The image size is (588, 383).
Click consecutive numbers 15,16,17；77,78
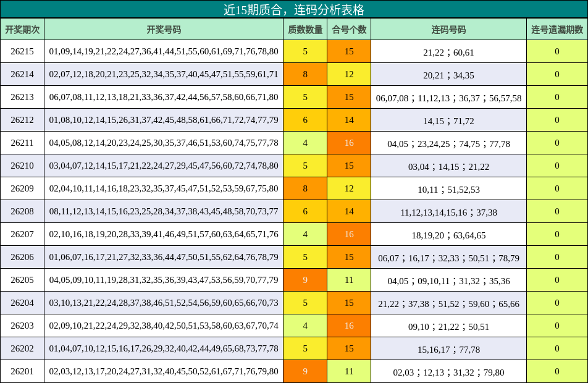(x=448, y=350)
